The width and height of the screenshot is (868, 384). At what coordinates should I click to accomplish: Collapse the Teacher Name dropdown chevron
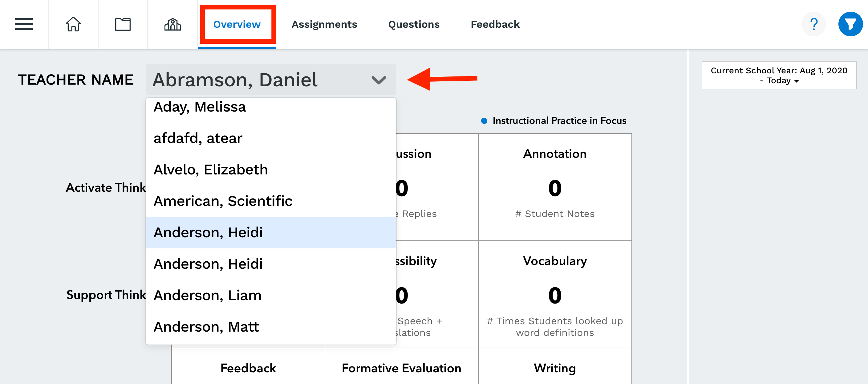coord(378,80)
